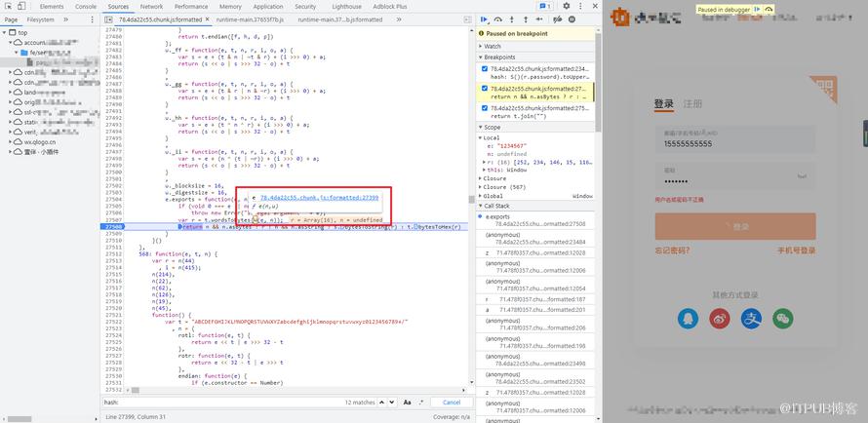Select the Alipay login icon

[751, 319]
